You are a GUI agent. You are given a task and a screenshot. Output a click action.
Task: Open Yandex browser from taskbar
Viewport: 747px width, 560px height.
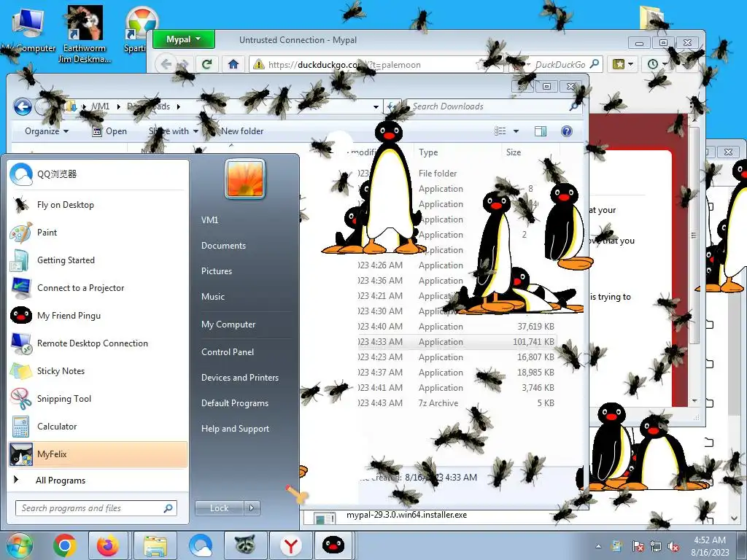(290, 545)
